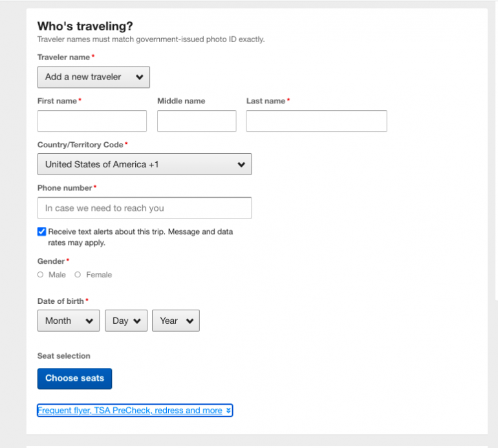Click the Month selector's chevron arrow
The width and height of the screenshot is (498, 448).
[89, 321]
